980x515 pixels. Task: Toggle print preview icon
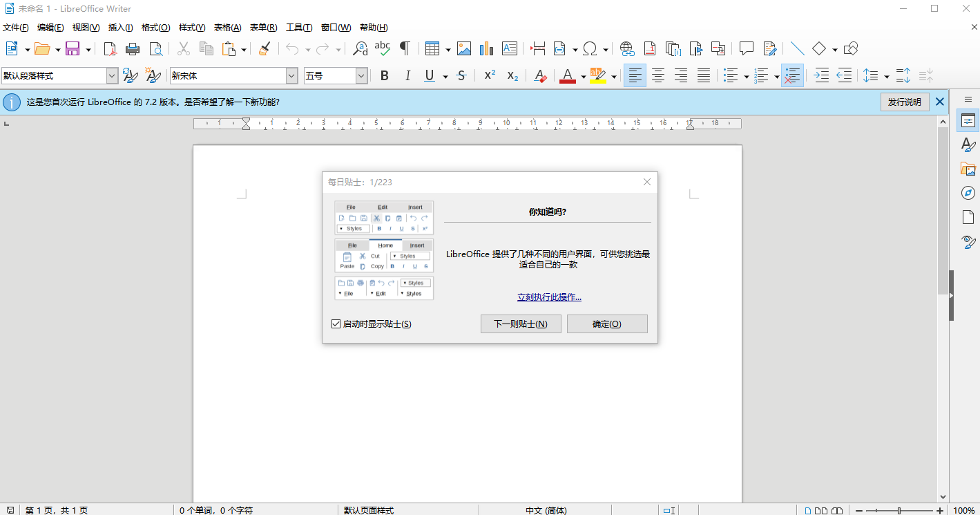coord(156,48)
